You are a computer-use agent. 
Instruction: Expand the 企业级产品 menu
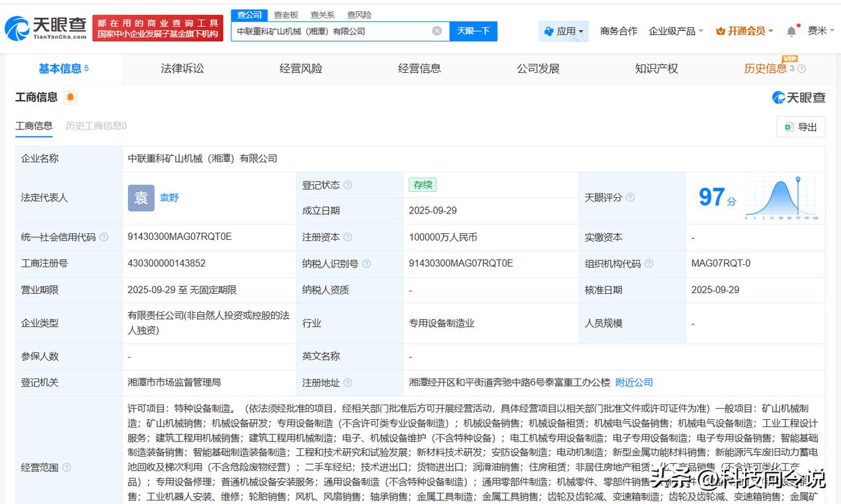[675, 31]
